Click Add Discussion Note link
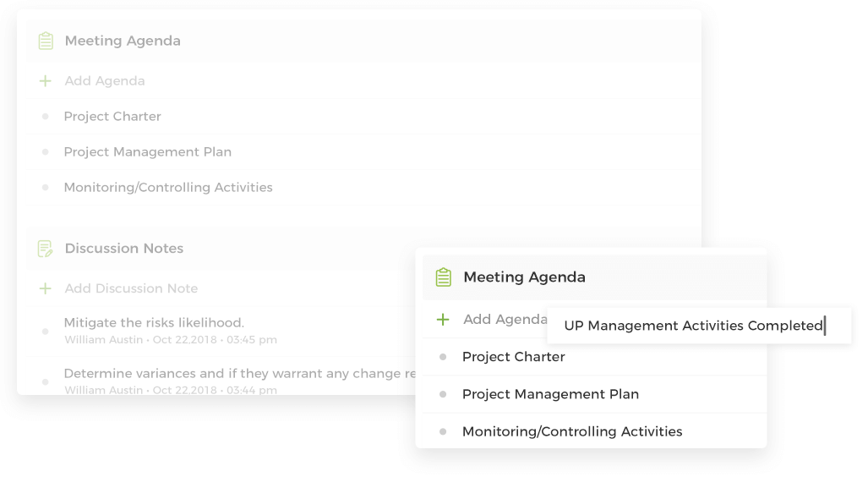This screenshot has height=477, width=868. [131, 288]
